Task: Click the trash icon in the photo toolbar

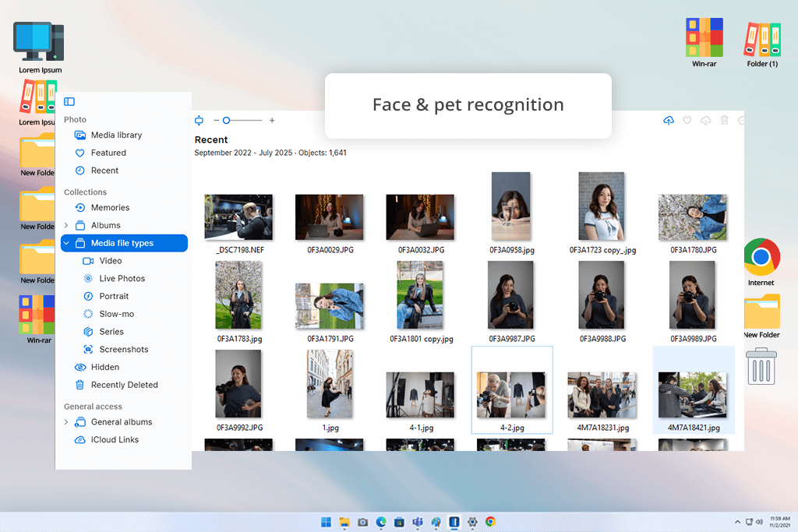Action: pyautogui.click(x=724, y=120)
